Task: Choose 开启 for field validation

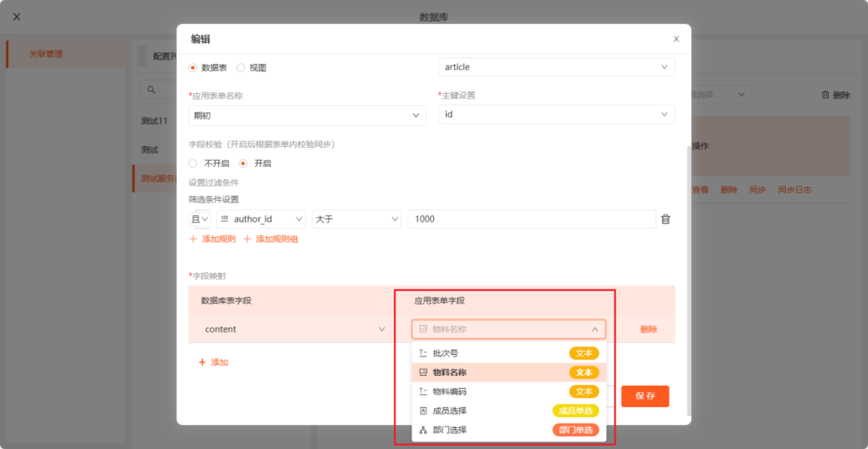Action: tap(243, 164)
